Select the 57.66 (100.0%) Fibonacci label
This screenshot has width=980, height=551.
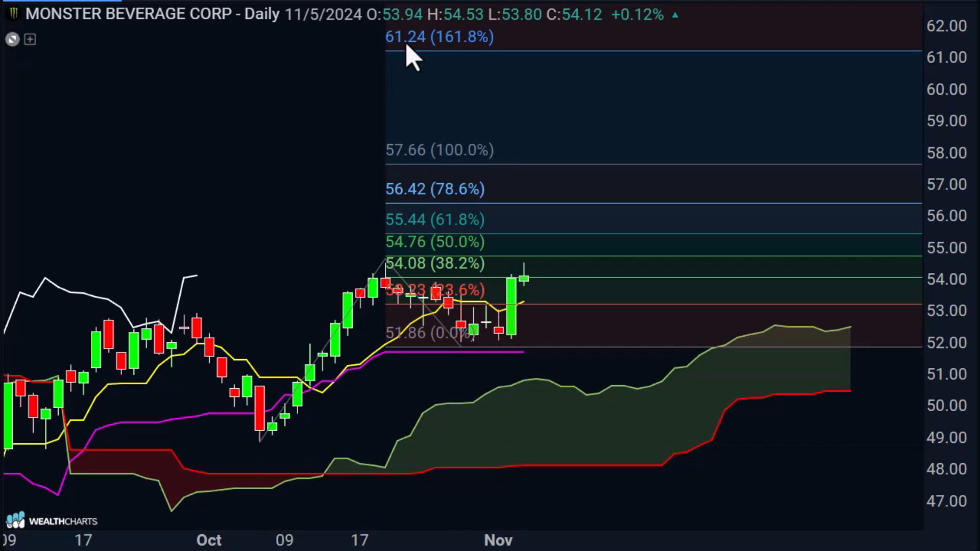[439, 150]
